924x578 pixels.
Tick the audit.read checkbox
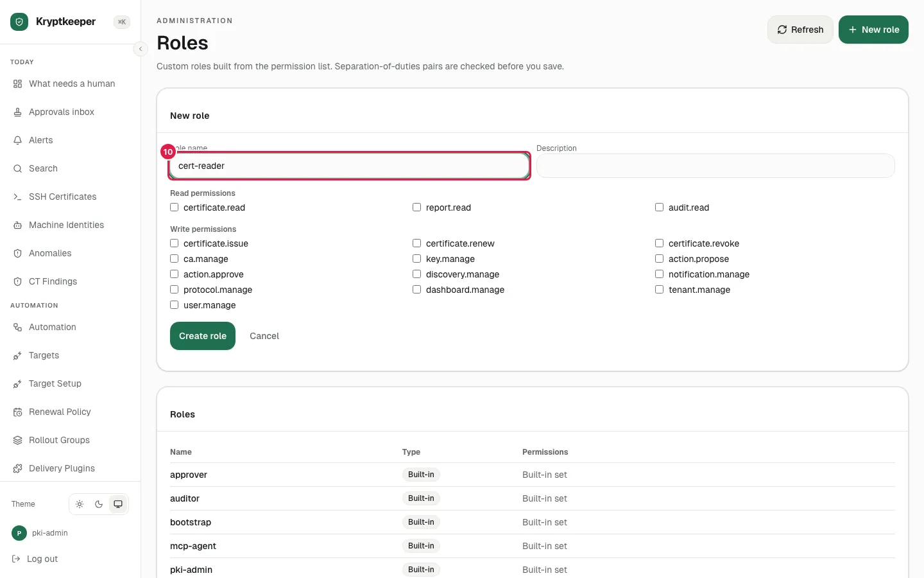659,207
